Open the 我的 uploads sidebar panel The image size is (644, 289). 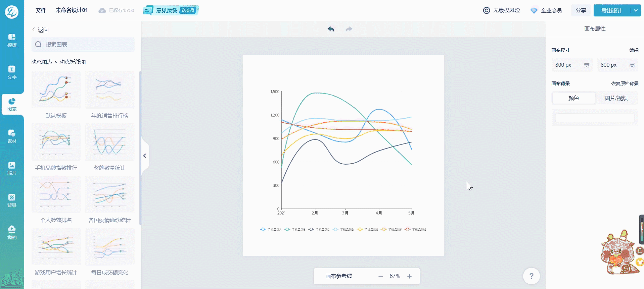[x=12, y=233]
